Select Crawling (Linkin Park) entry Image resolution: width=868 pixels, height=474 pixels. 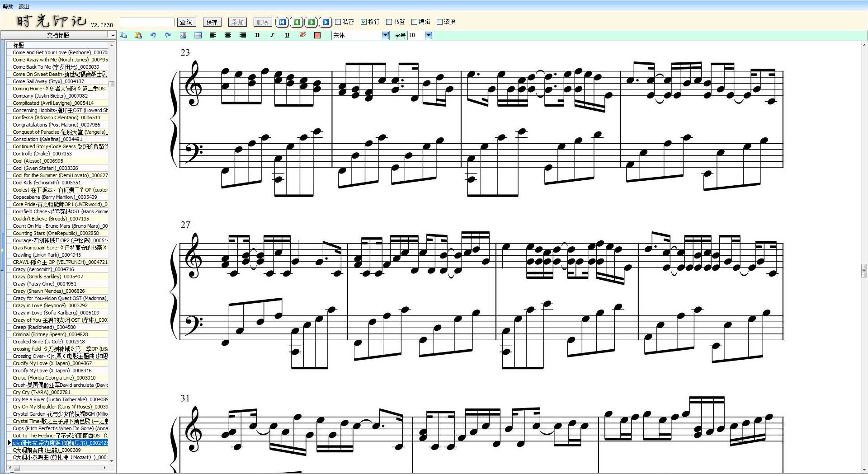click(x=60, y=255)
